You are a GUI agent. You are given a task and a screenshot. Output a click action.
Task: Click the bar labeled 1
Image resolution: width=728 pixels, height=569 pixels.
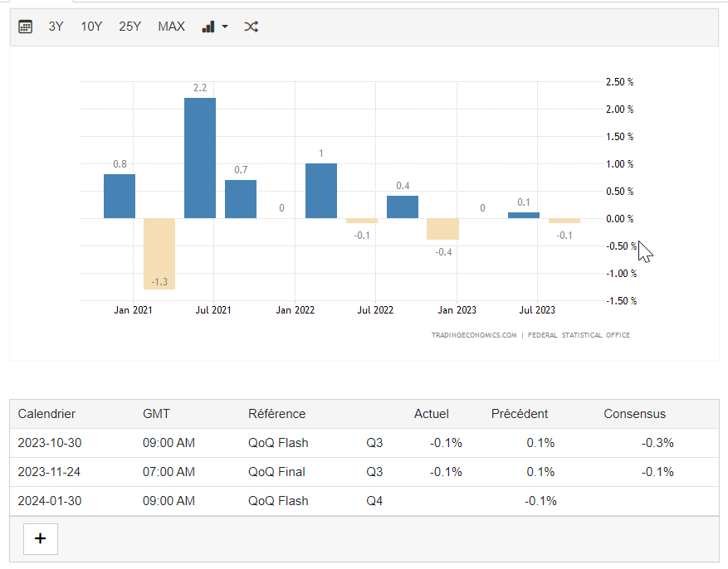point(321,191)
